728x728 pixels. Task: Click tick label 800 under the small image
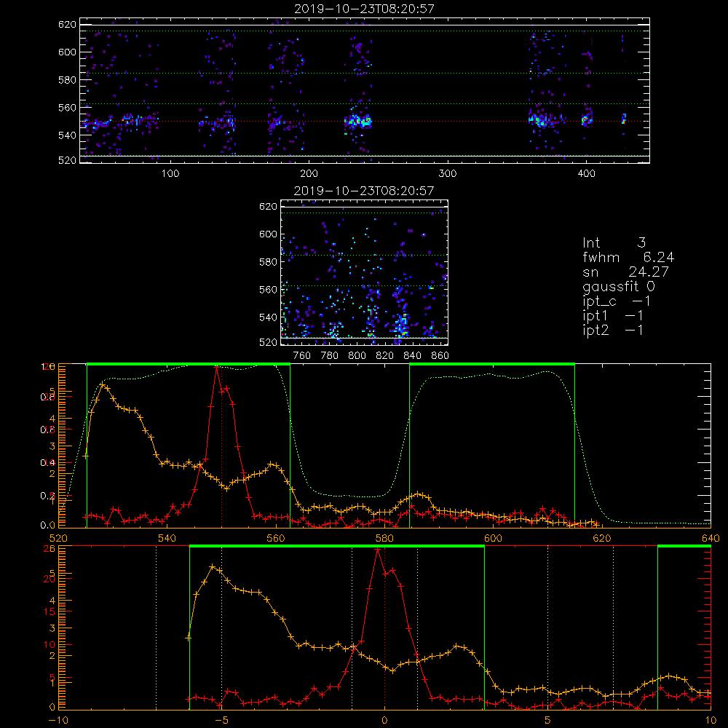(x=357, y=356)
